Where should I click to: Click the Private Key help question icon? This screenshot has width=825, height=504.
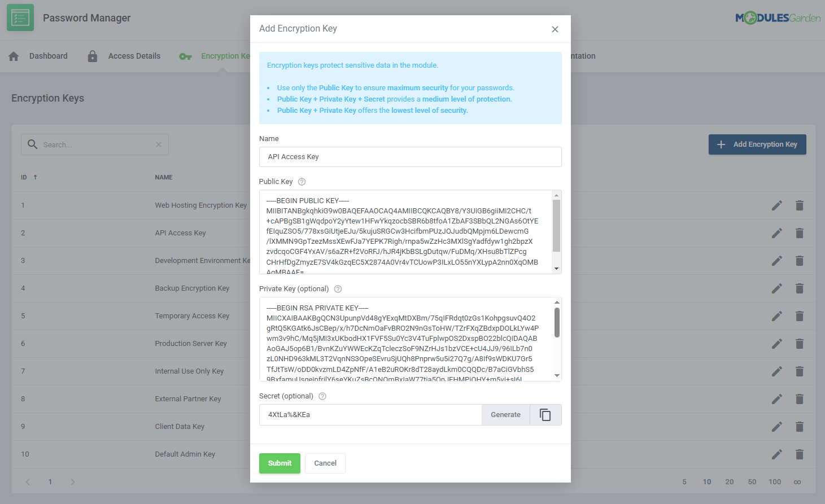coord(338,289)
